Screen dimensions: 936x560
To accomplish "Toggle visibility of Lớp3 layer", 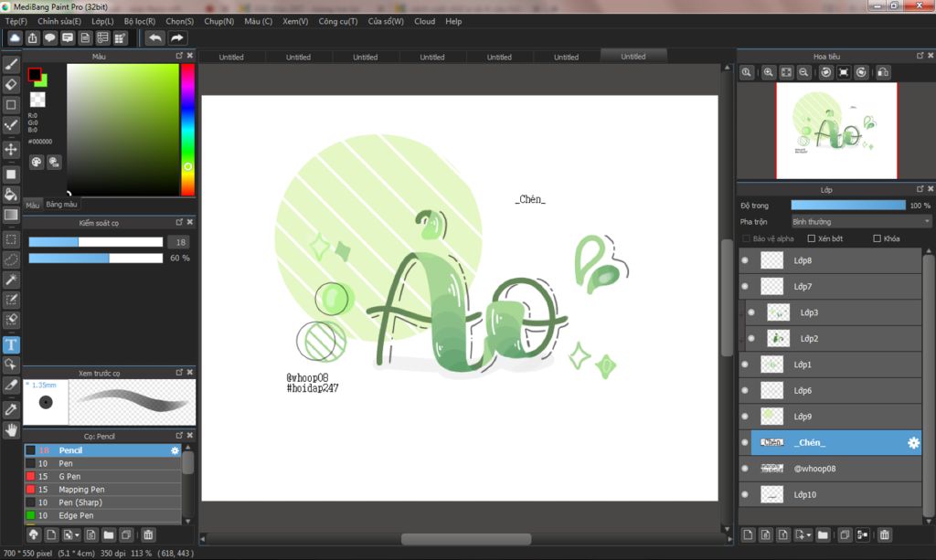I will (751, 312).
